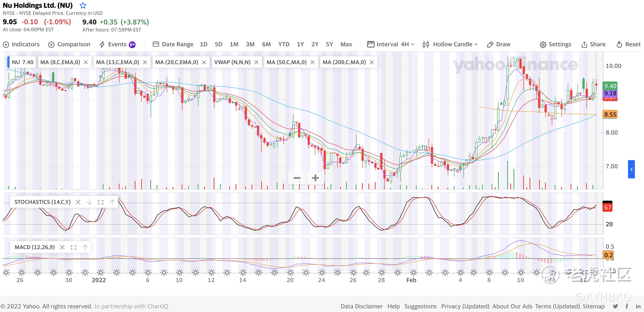
Task: Click the purple Yahoo plus badge beside Events
Action: [132, 44]
